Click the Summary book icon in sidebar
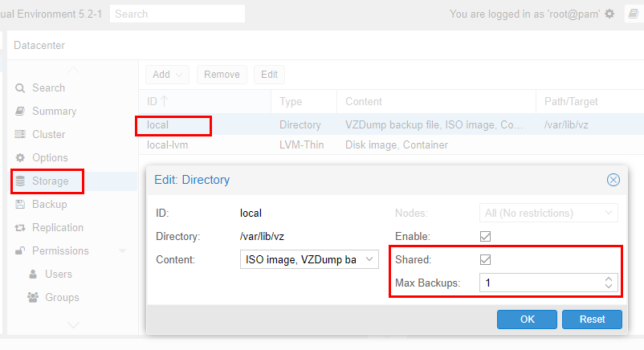 coord(21,112)
